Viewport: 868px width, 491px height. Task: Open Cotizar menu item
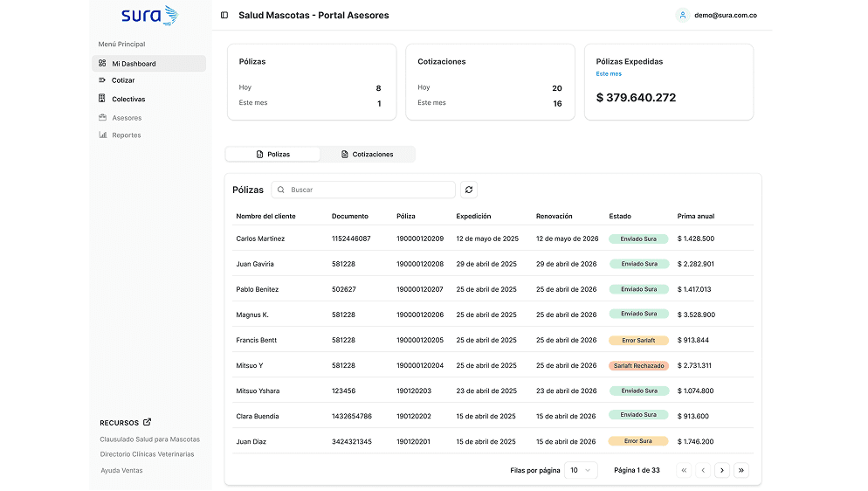[123, 80]
